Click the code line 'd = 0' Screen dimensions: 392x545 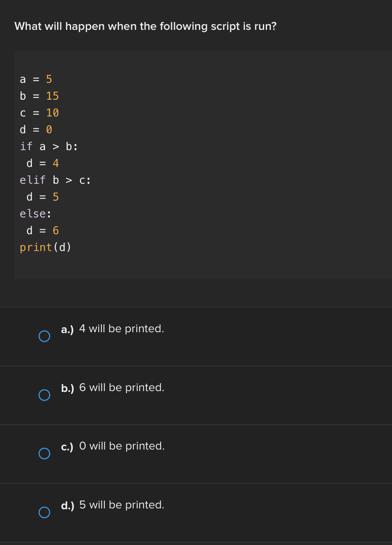[35, 130]
